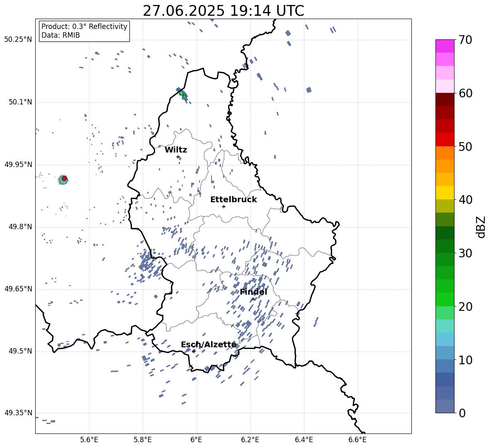Click the bright red colorbar swatch at 50 dBZ
Screen dimensions: 491x448
tap(445, 140)
